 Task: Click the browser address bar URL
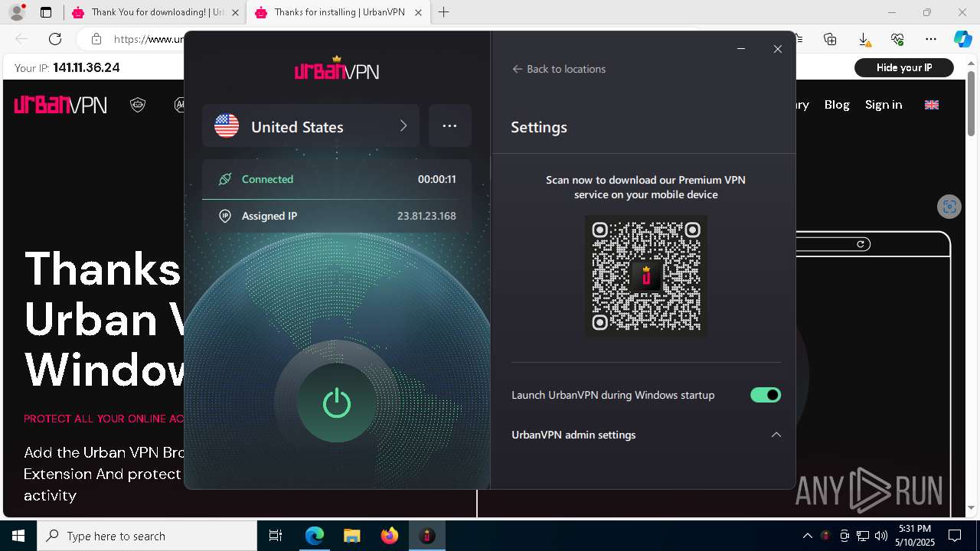[149, 39]
